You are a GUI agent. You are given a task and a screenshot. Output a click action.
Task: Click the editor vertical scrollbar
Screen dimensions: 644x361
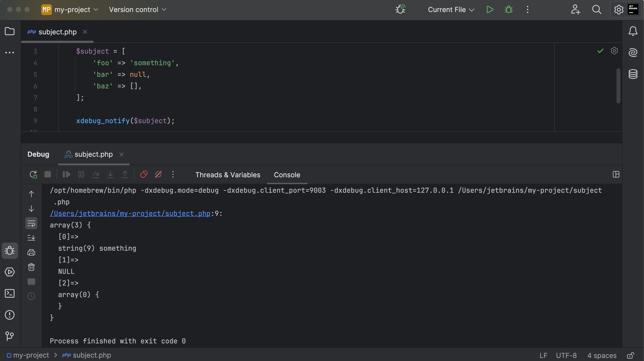coord(618,86)
